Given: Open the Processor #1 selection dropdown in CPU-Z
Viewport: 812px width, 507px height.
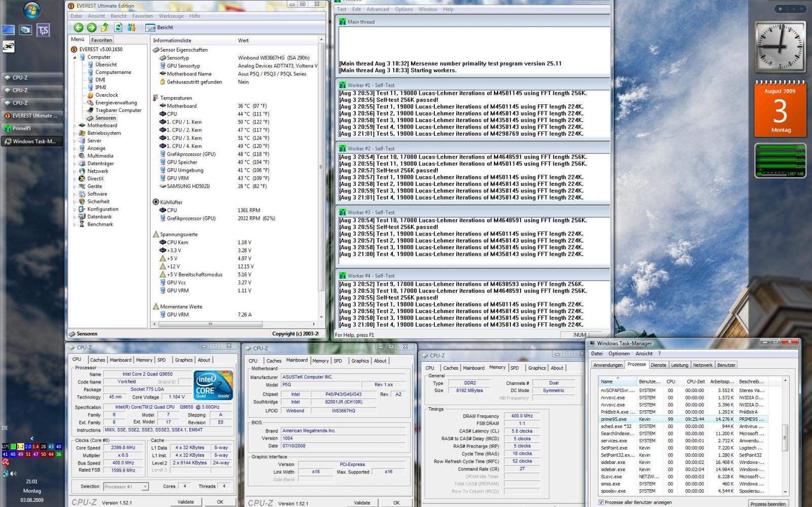Looking at the screenshot, I should pyautogui.click(x=144, y=487).
